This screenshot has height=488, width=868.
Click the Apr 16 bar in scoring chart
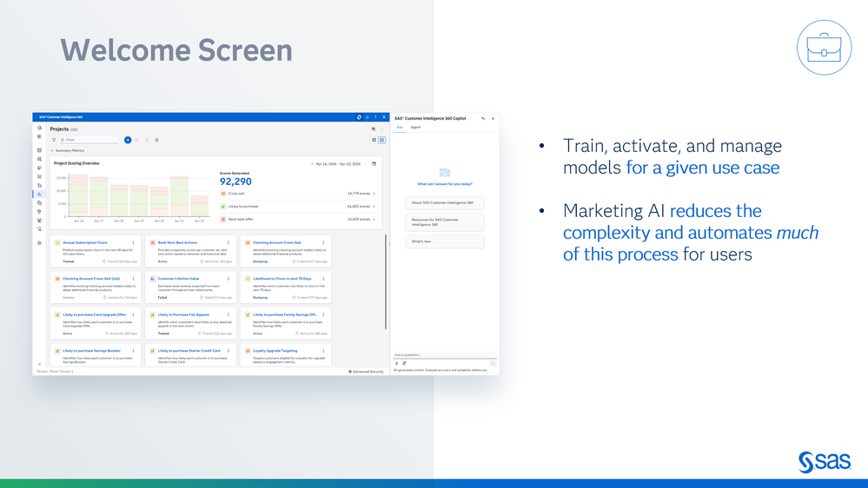(78, 195)
